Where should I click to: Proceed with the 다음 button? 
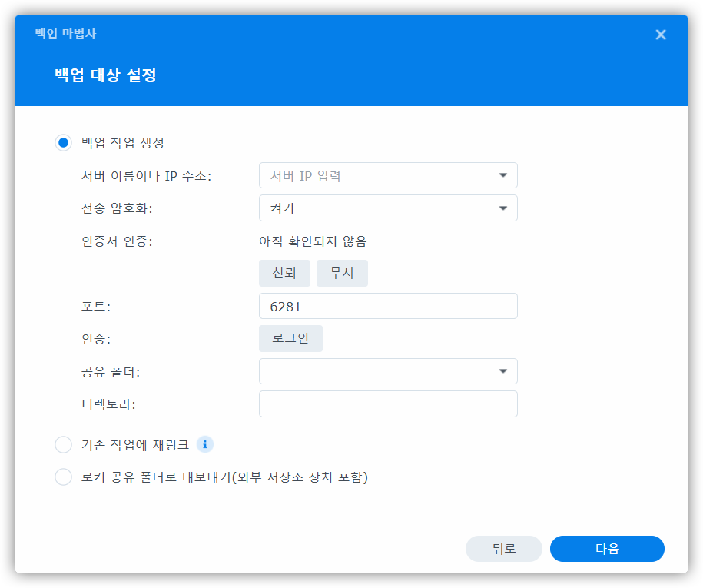[x=607, y=549]
